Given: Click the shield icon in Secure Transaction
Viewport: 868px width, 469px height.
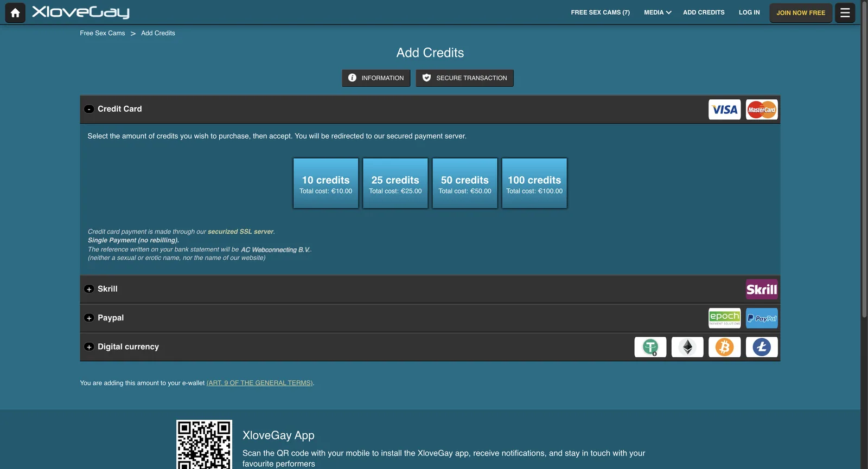Looking at the screenshot, I should (x=426, y=78).
